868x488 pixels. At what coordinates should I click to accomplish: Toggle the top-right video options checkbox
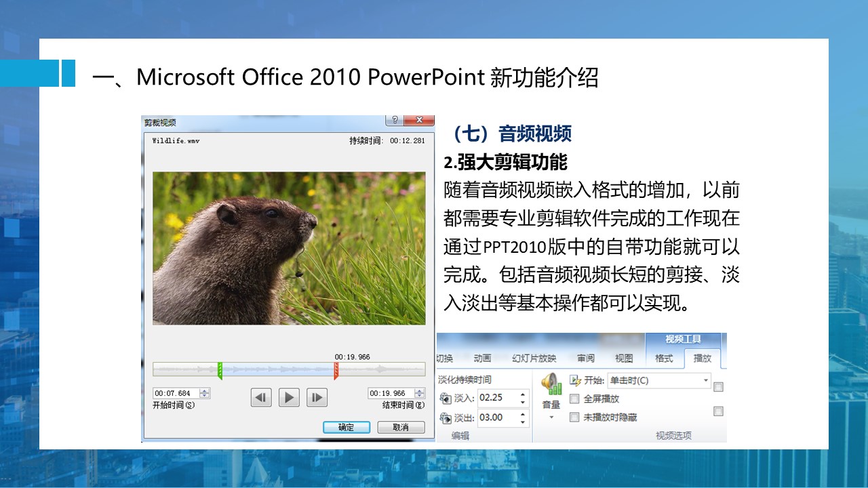tap(719, 387)
